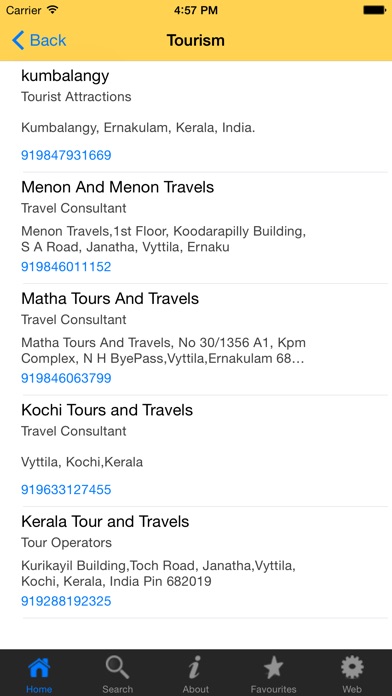
Task: Dial Kerala Tour number 919288192325
Action: (x=66, y=601)
